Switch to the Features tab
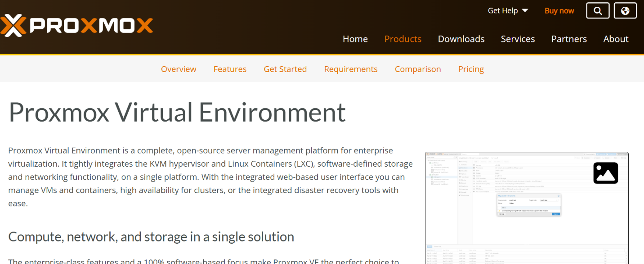Screen dimensions: 644x264 click(230, 69)
